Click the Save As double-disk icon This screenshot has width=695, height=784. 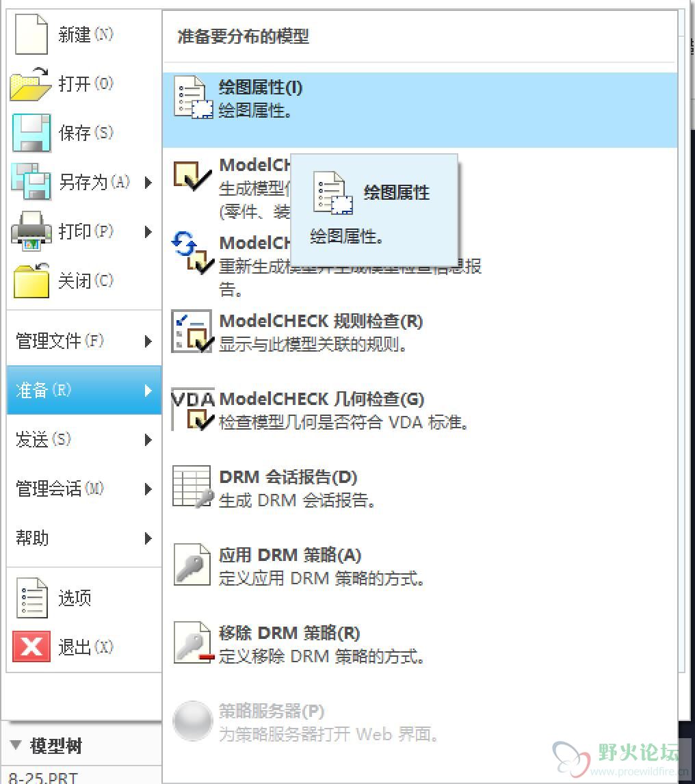31,181
